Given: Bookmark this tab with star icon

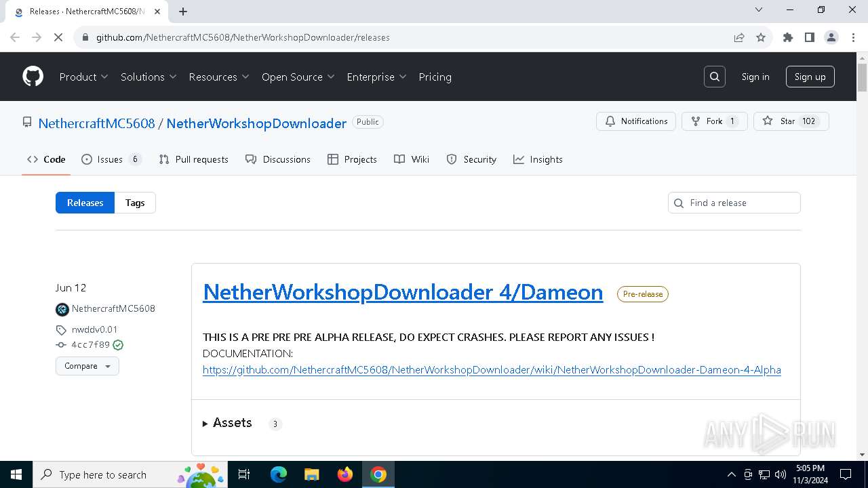Looking at the screenshot, I should coord(761,37).
